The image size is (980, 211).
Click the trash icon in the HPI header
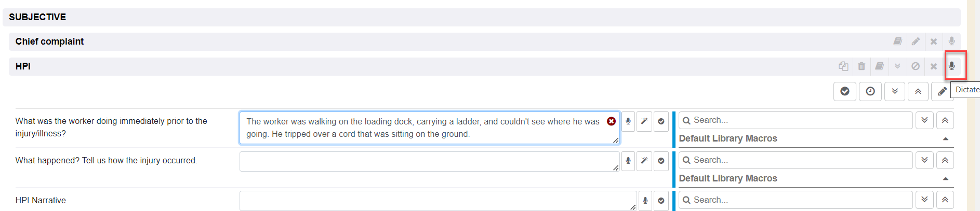pyautogui.click(x=862, y=66)
